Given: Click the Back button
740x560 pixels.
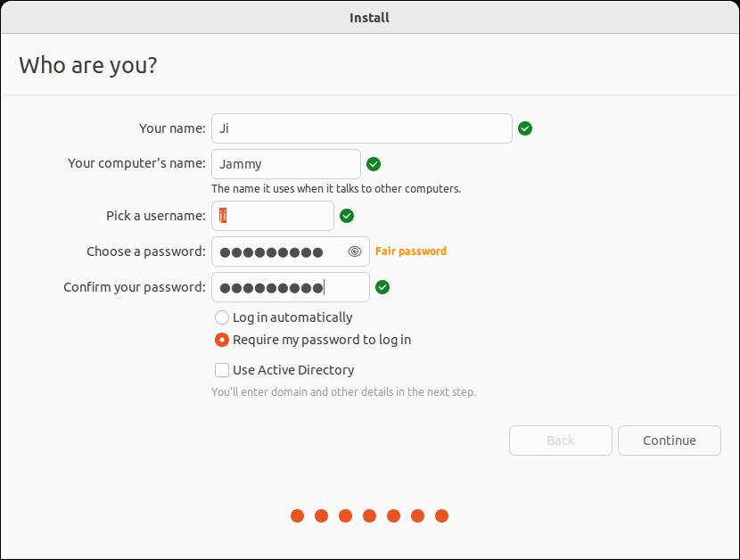Looking at the screenshot, I should tap(560, 440).
